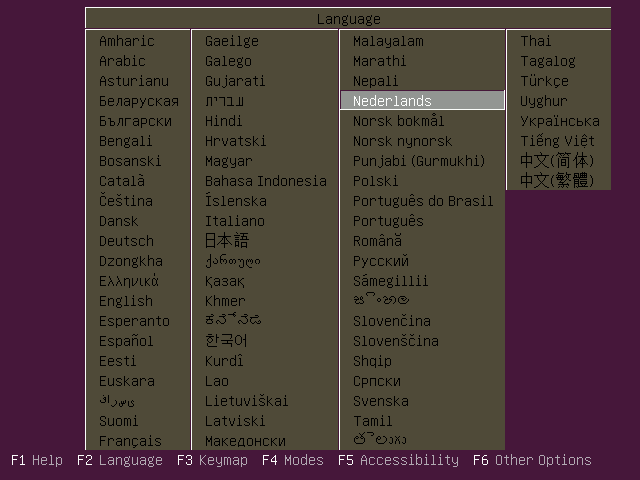
Task: Pick Tiếng Việt from the list
Action: (557, 141)
